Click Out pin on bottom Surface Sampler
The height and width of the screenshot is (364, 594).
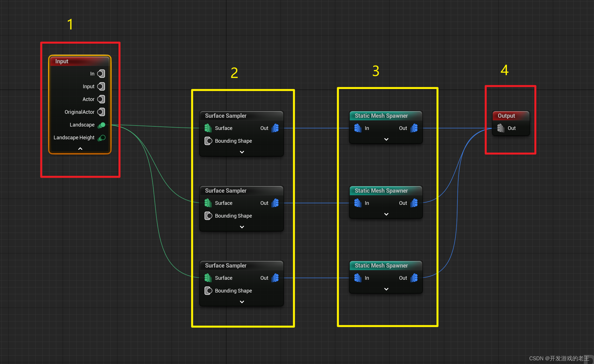point(275,278)
